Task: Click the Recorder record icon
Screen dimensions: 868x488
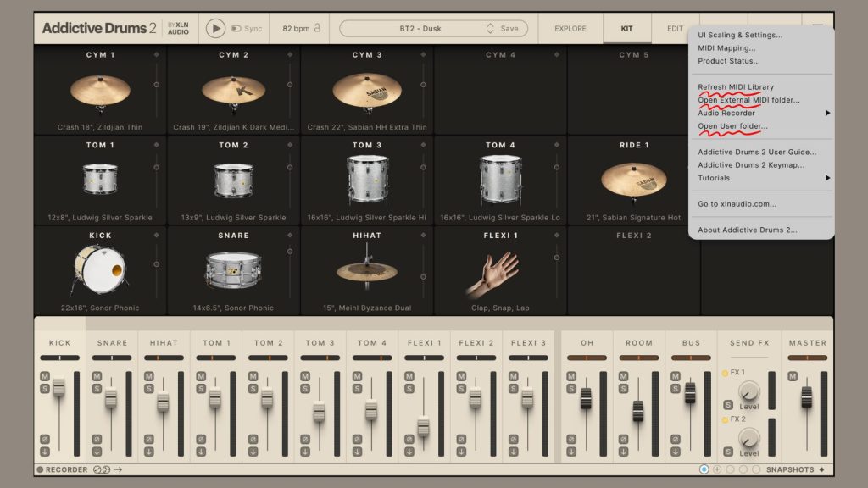Action: click(x=40, y=469)
